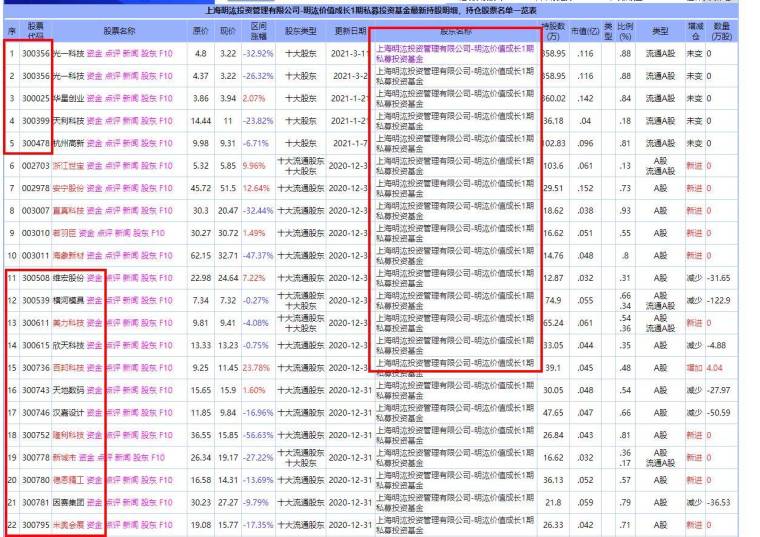Select the -47.37% change value
The width and height of the screenshot is (760, 537).
pyautogui.click(x=258, y=255)
